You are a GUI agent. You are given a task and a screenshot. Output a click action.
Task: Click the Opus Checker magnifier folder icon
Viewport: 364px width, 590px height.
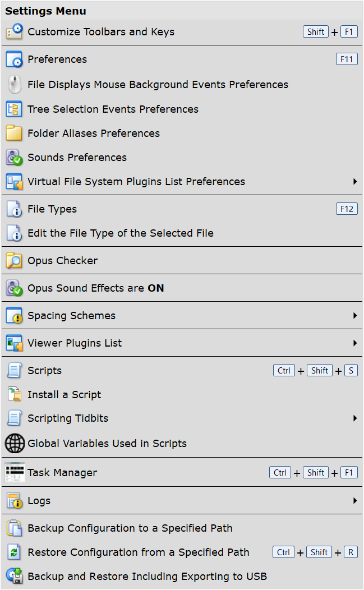tap(15, 260)
